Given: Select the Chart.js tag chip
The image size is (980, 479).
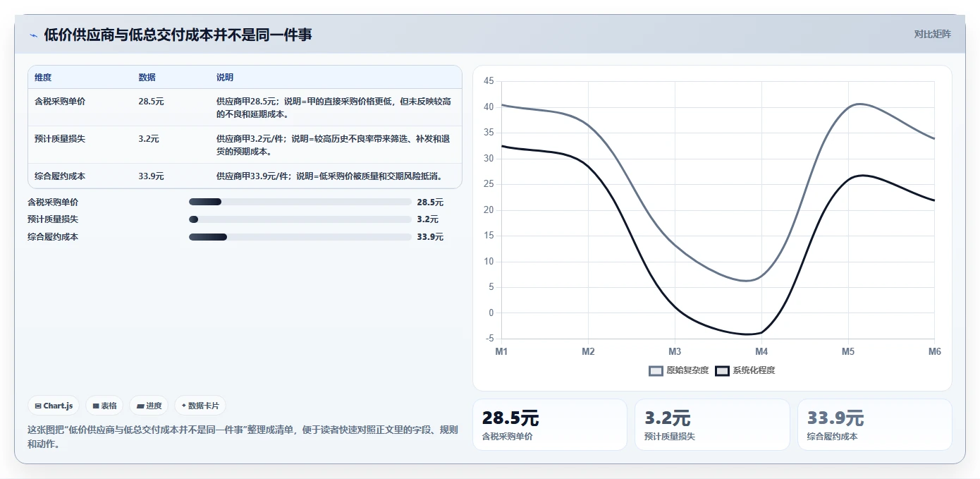Looking at the screenshot, I should tap(54, 406).
